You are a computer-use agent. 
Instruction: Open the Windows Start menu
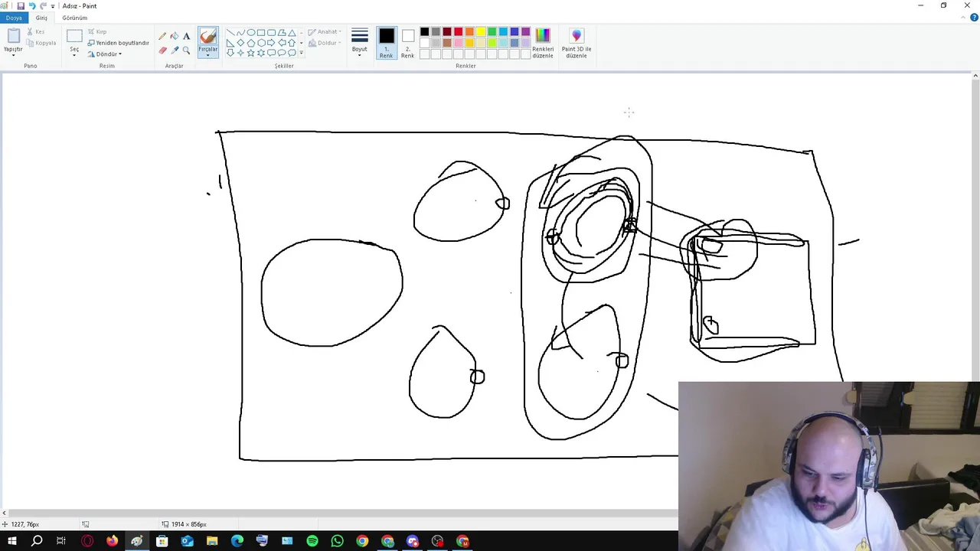(11, 541)
